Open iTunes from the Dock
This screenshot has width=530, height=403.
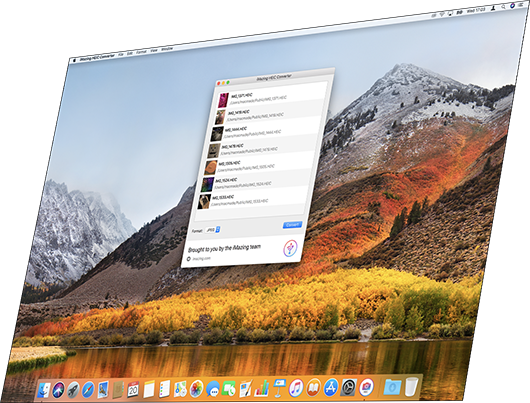(296, 387)
